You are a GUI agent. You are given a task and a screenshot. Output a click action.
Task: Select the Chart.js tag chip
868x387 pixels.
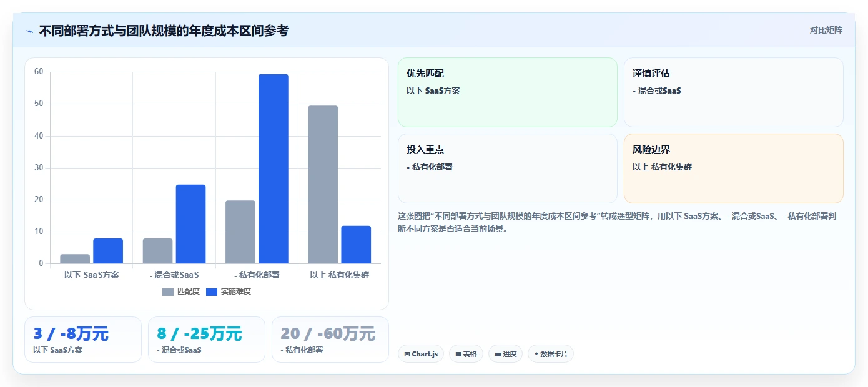(421, 354)
